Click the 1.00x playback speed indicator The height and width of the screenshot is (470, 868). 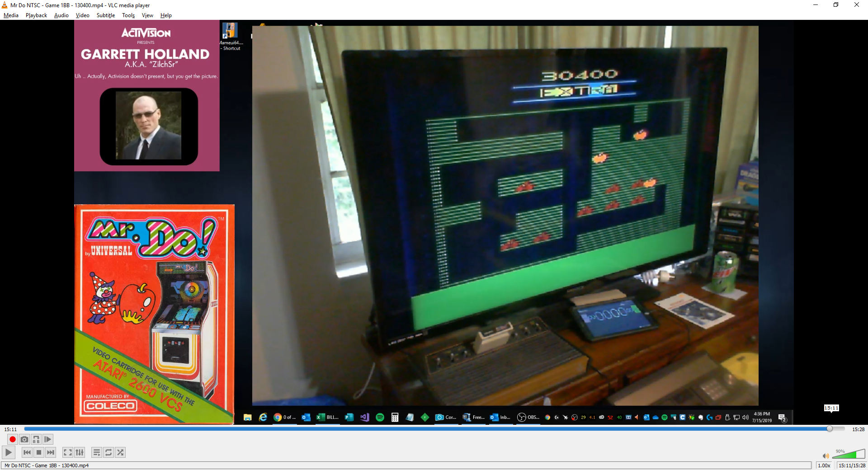pos(824,465)
